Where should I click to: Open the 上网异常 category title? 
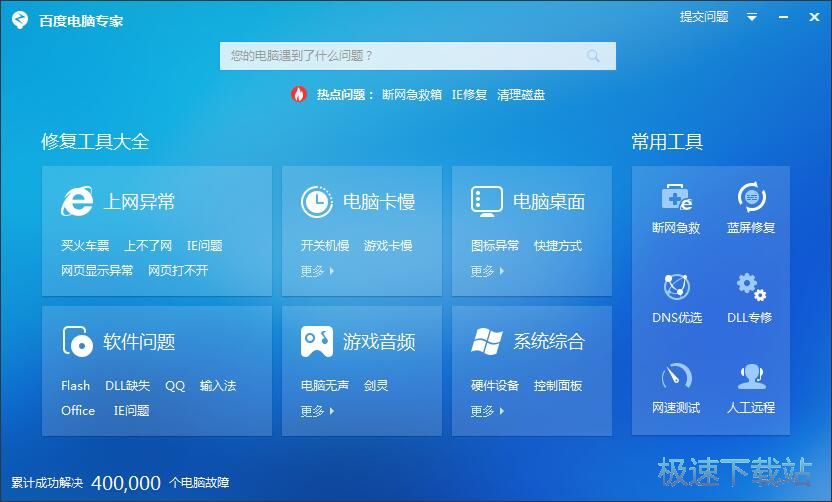139,202
